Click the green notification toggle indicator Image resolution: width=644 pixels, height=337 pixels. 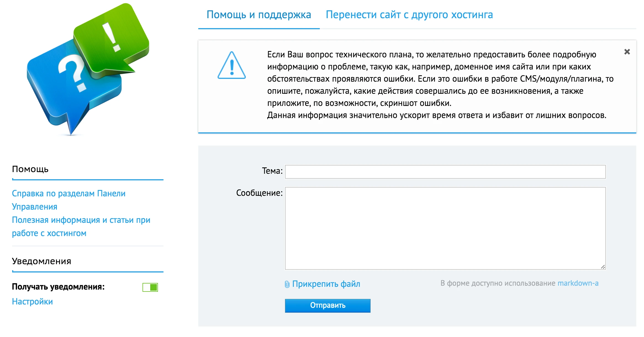(154, 287)
